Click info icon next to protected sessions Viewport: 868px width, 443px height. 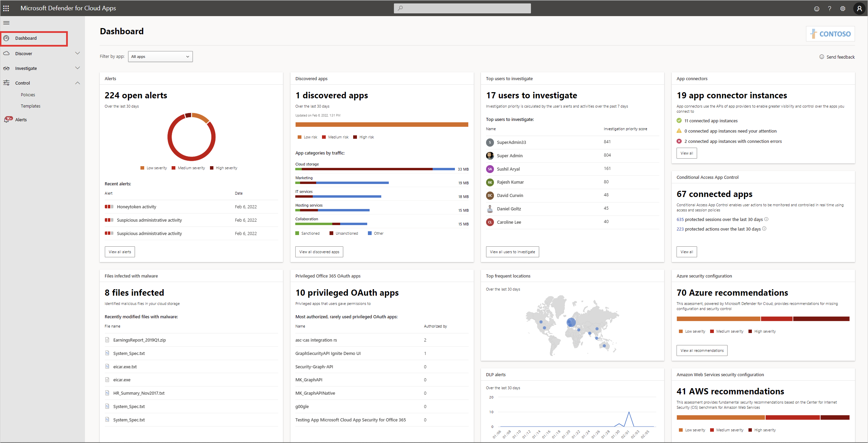pos(766,219)
